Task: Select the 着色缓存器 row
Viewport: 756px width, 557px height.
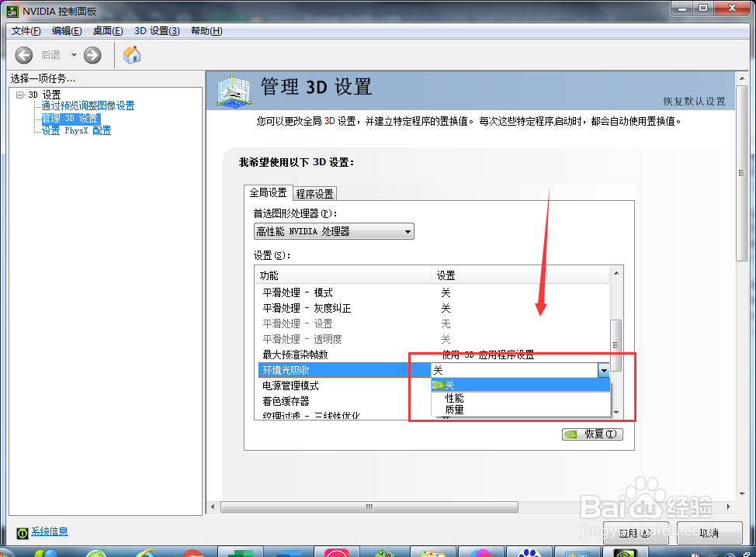Action: click(x=345, y=401)
